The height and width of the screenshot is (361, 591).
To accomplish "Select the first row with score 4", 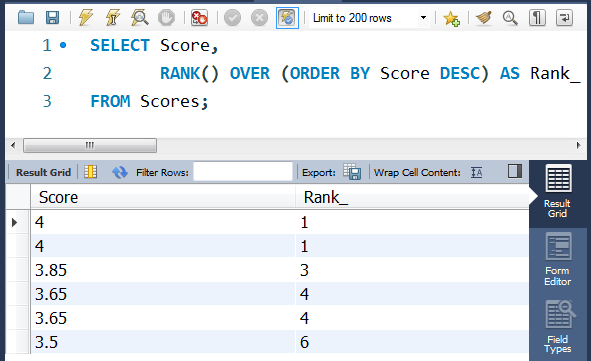I will (x=162, y=222).
